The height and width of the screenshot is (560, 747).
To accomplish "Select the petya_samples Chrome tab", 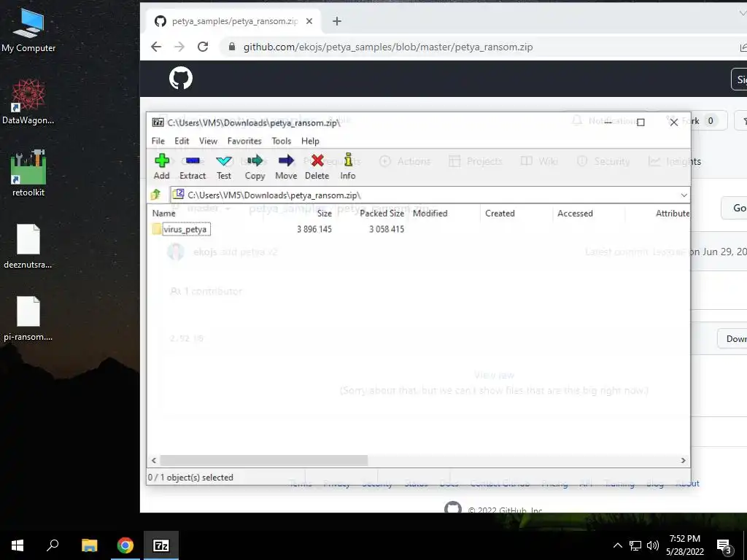I will 233,21.
